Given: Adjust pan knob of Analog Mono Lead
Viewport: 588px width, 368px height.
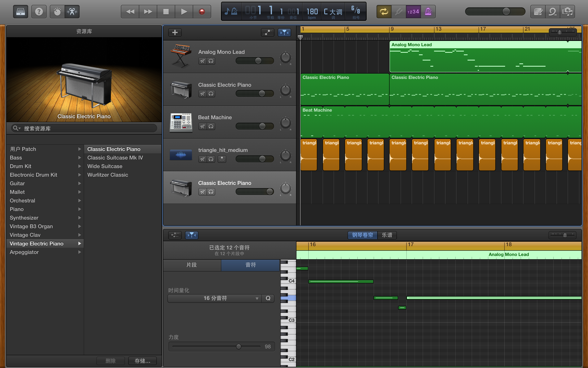Looking at the screenshot, I should (x=285, y=58).
